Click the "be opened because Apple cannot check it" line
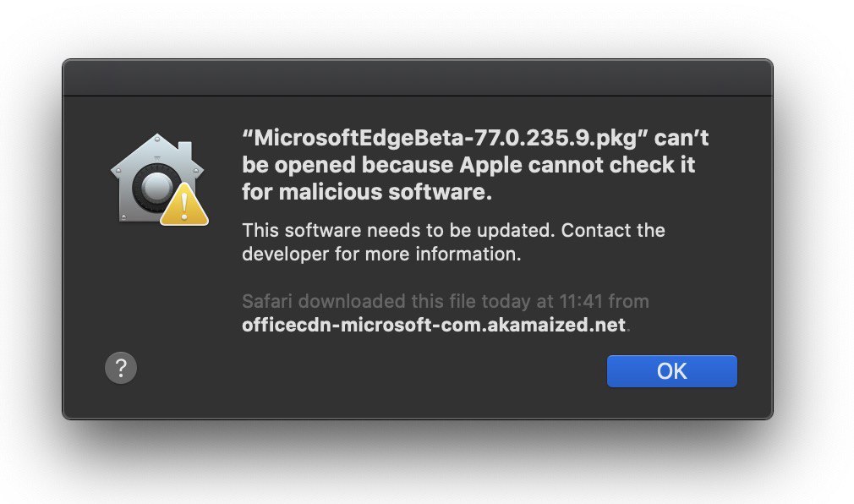Screen dimensions: 854x504 point(468,165)
